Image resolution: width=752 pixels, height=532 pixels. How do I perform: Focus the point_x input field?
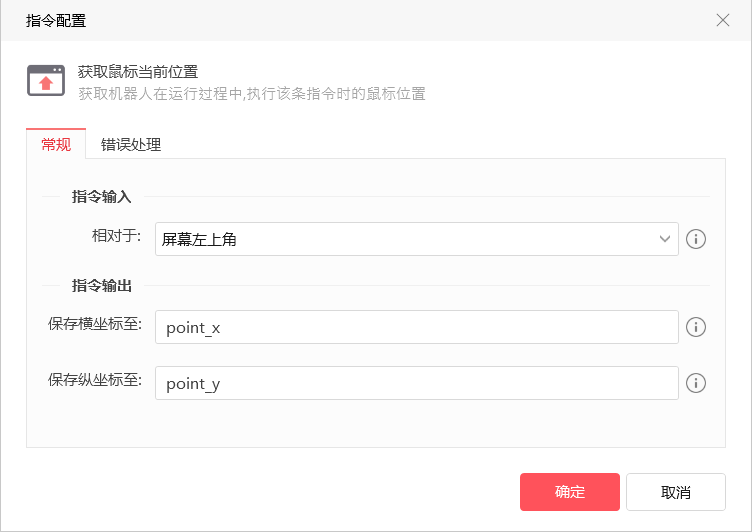416,327
